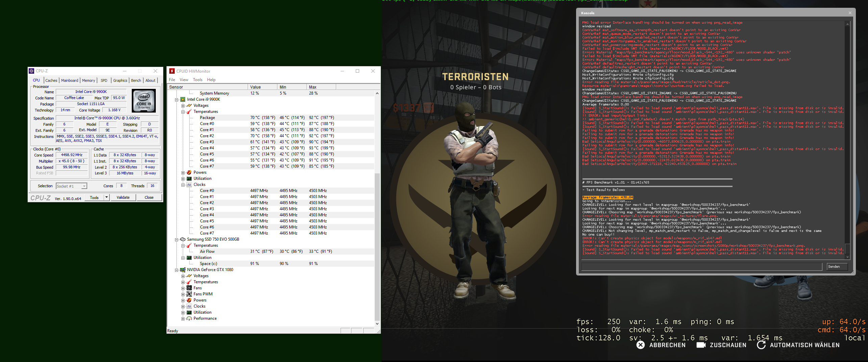Click the highlighted Average framerate line

[607, 197]
